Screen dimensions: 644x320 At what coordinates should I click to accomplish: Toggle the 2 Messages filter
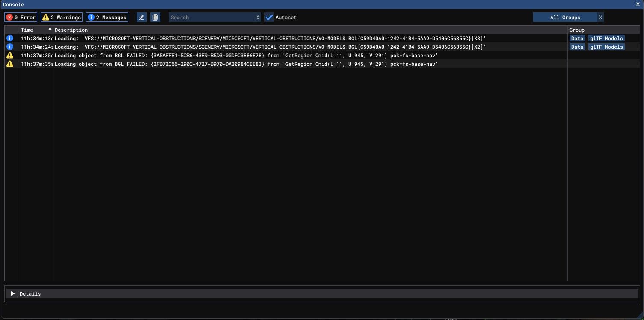(107, 18)
